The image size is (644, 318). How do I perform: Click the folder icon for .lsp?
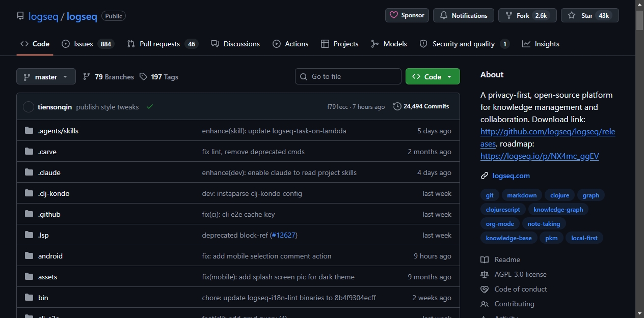tap(29, 235)
